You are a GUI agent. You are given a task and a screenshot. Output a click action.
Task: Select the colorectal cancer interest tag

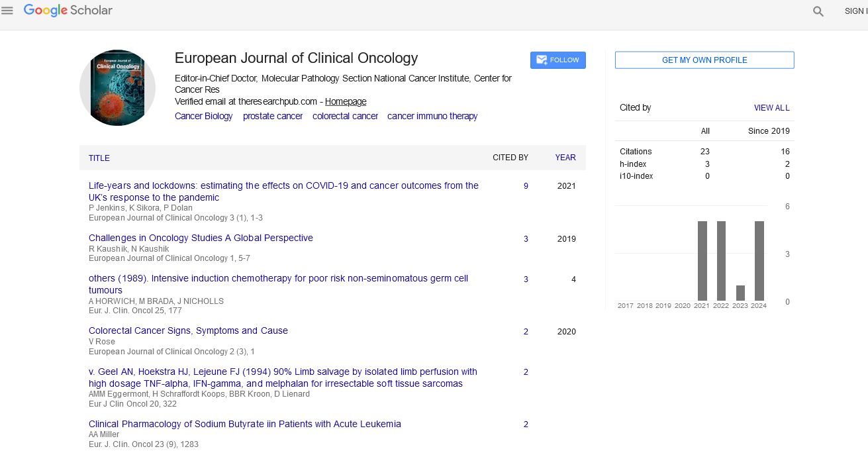(345, 116)
